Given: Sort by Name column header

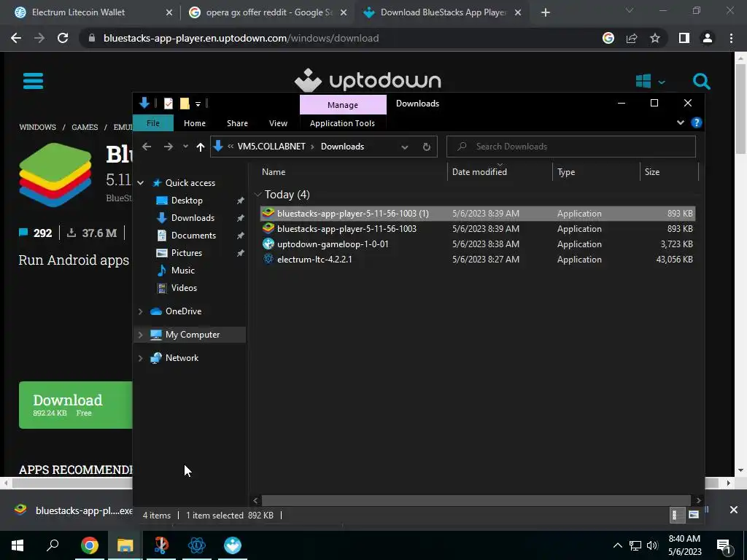Looking at the screenshot, I should 274,172.
